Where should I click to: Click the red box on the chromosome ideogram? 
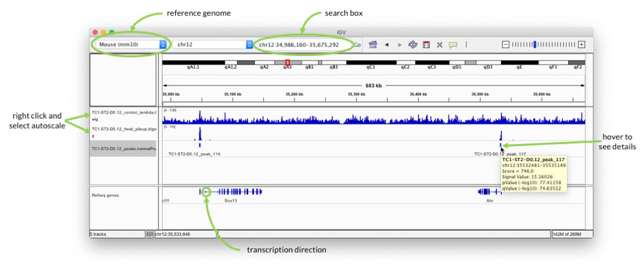click(287, 63)
